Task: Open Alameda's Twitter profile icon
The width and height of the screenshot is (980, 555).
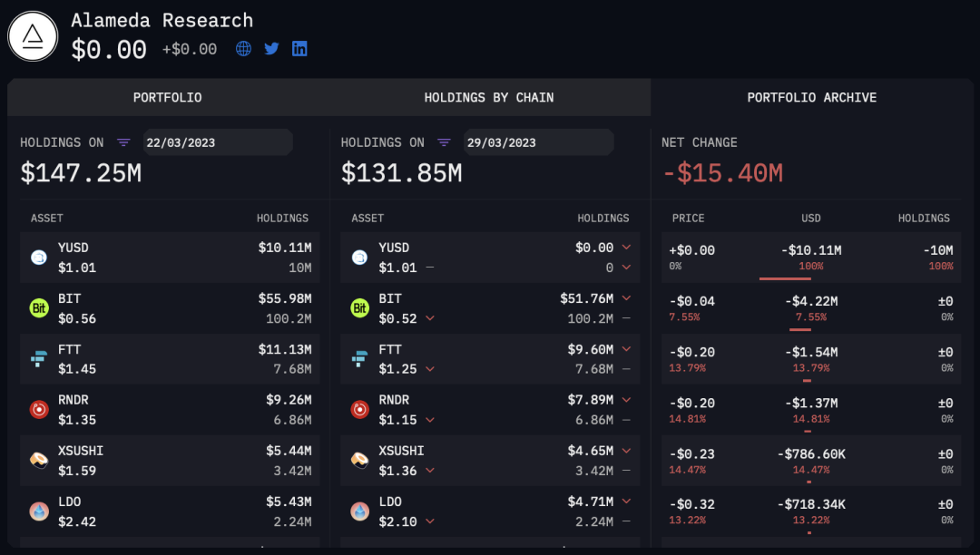Action: pos(270,48)
